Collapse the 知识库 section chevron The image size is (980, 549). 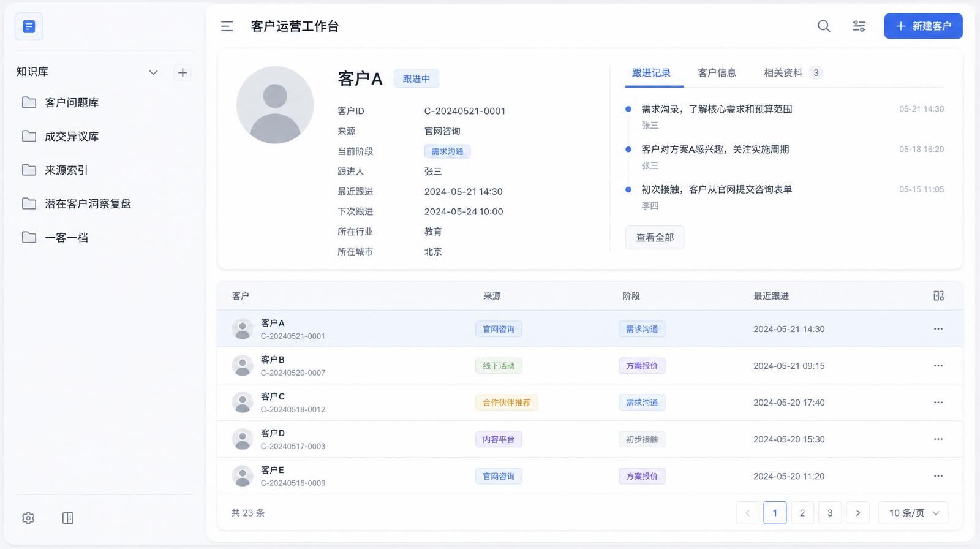coord(154,72)
